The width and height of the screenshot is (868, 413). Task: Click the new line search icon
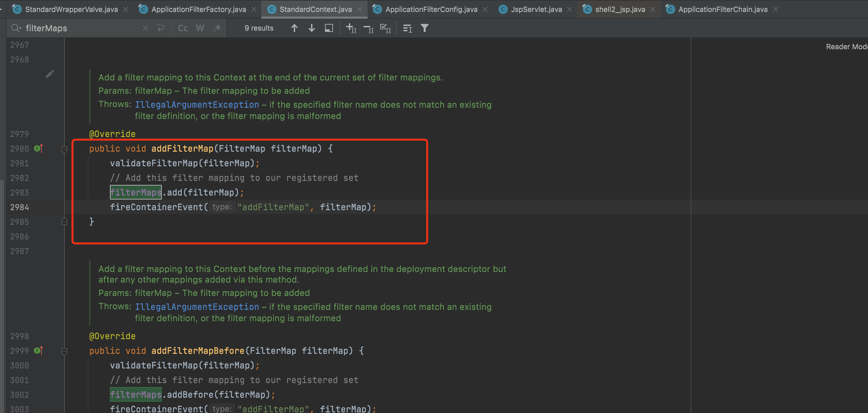(161, 28)
